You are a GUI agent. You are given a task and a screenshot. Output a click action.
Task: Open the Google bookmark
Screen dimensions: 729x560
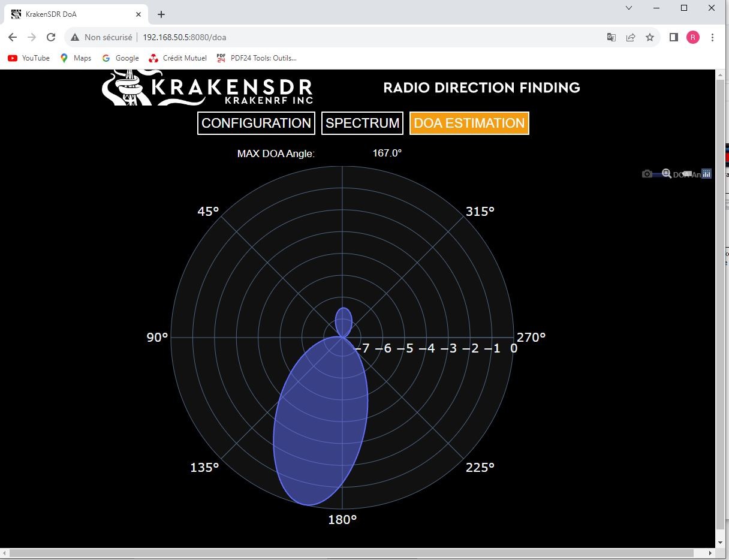121,58
